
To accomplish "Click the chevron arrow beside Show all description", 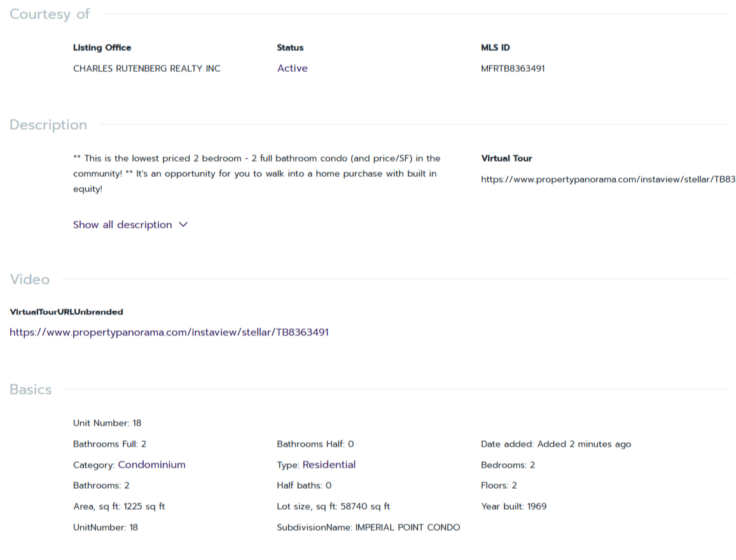I will pos(183,225).
